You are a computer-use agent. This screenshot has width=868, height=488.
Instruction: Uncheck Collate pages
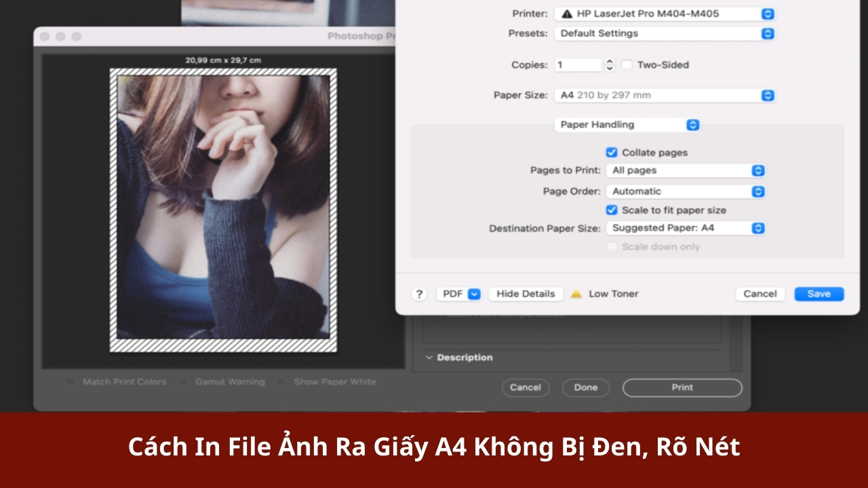pos(612,152)
